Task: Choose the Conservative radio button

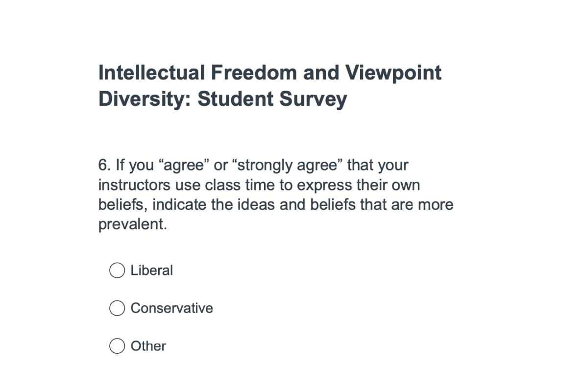Action: point(117,308)
